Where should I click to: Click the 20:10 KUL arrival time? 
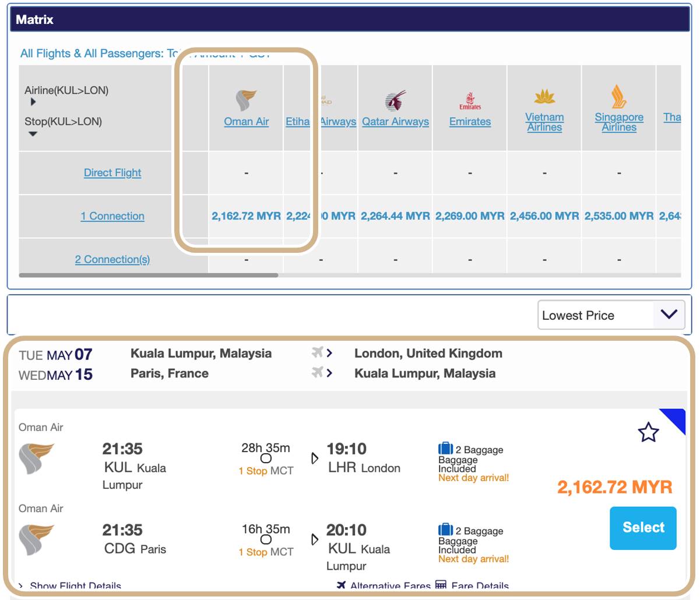(x=347, y=530)
